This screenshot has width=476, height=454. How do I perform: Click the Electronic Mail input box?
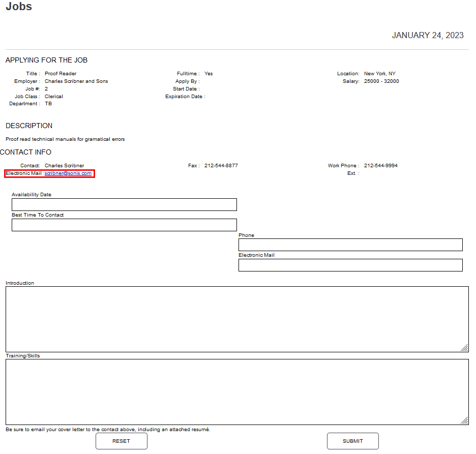point(350,265)
